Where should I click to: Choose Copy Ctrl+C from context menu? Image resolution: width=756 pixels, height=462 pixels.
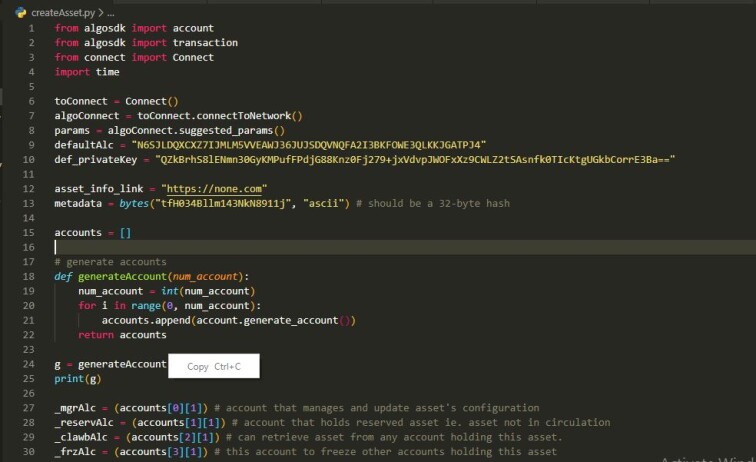(x=214, y=367)
